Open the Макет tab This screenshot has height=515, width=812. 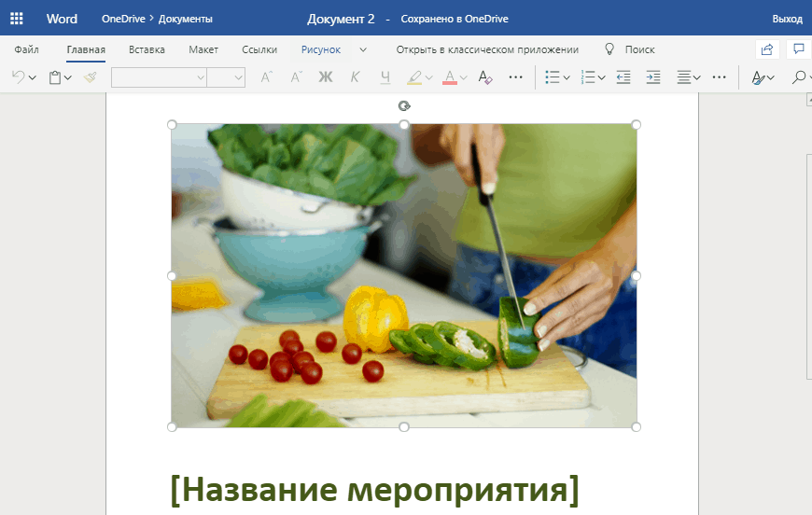pyautogui.click(x=203, y=49)
